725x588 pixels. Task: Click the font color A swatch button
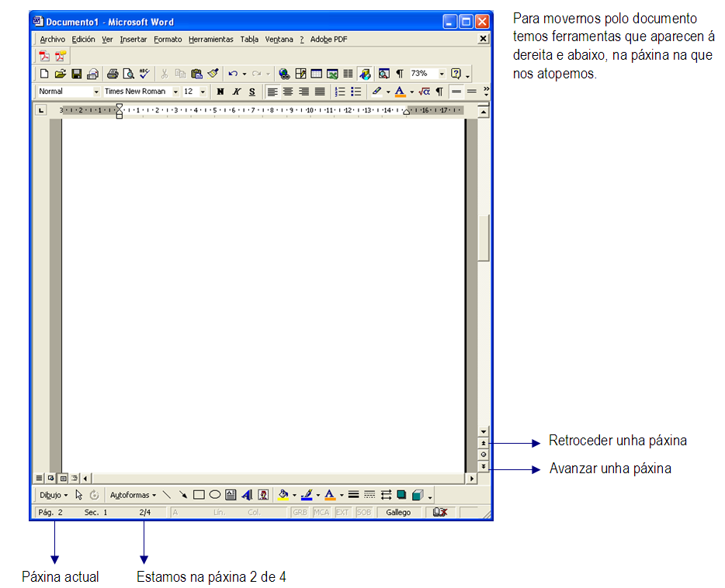[400, 92]
